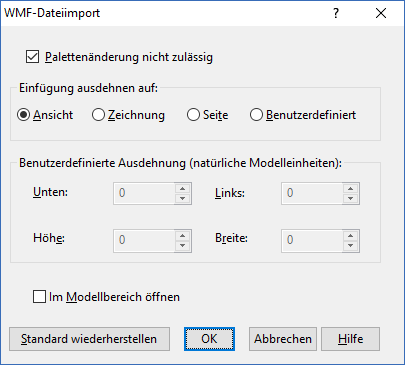This screenshot has height=365, width=405.
Task: Increase Höhe with the up spinner arrow
Action: [183, 235]
